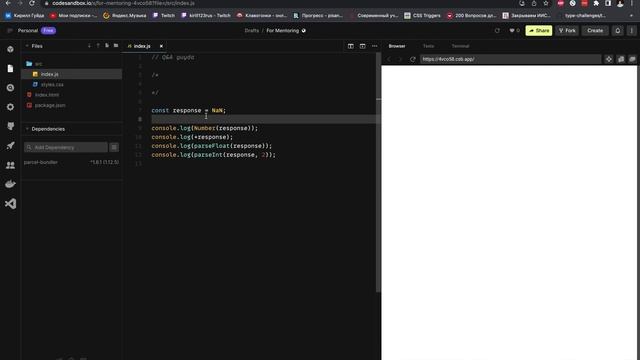Image resolution: width=640 pixels, height=360 pixels.
Task: Click the VS Code icon in sidebar
Action: pos(10,203)
